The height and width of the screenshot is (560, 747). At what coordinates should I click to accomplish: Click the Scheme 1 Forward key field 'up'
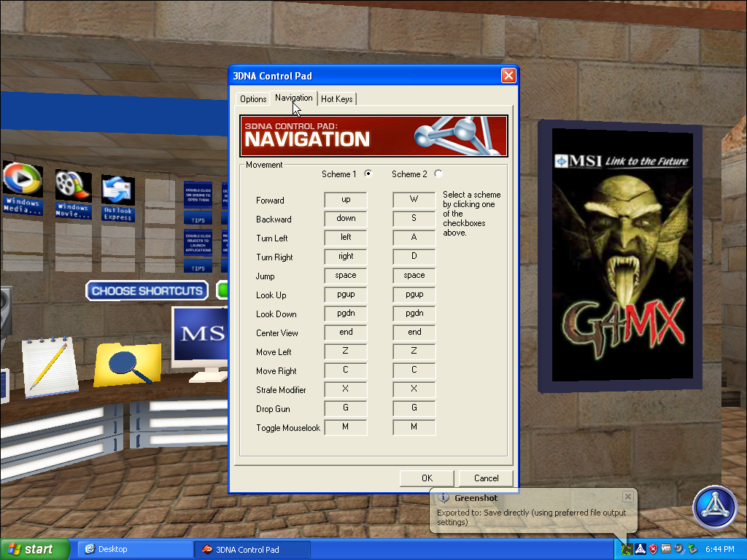click(346, 200)
